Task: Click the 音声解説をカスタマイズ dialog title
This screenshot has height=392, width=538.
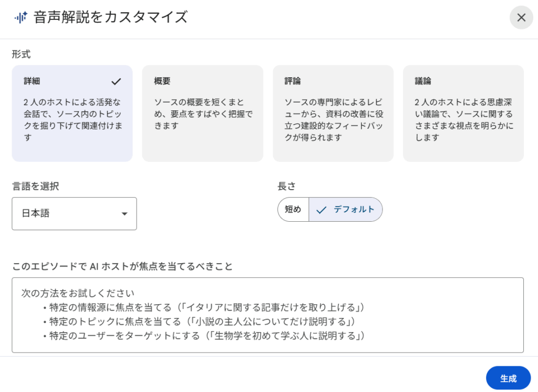Action: (110, 17)
